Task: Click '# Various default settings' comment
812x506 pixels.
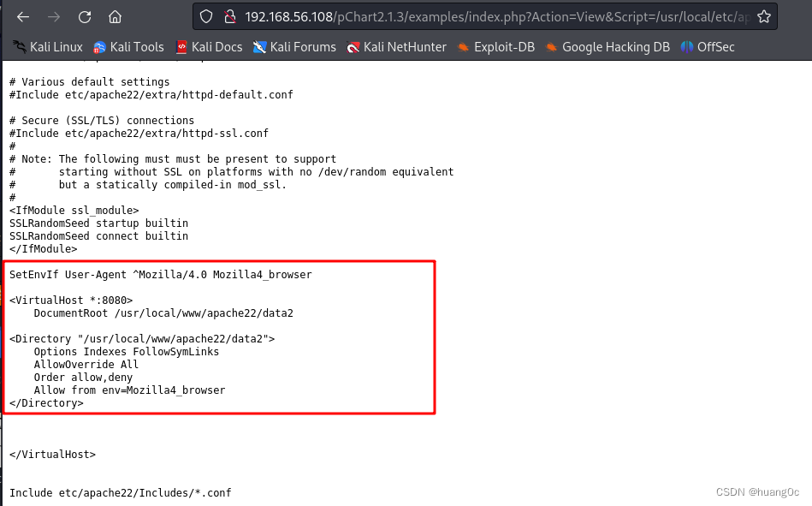Action: tap(89, 82)
